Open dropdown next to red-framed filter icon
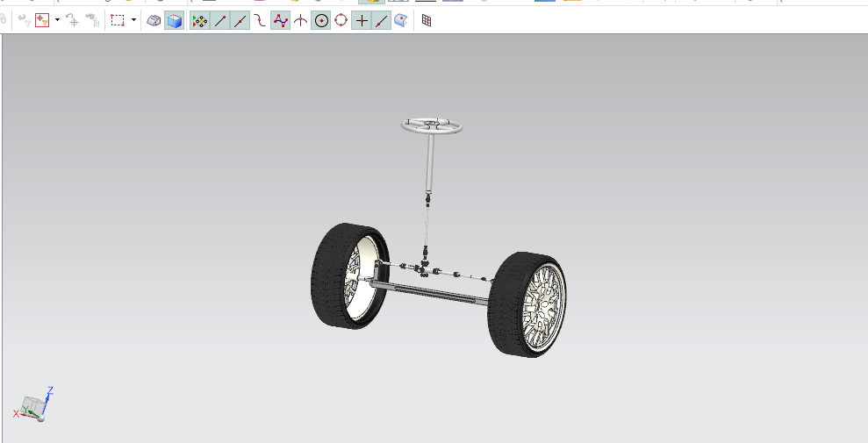 pos(57,20)
